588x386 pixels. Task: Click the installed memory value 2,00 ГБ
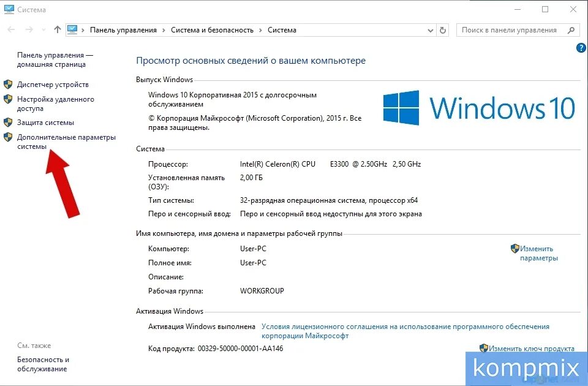(251, 178)
